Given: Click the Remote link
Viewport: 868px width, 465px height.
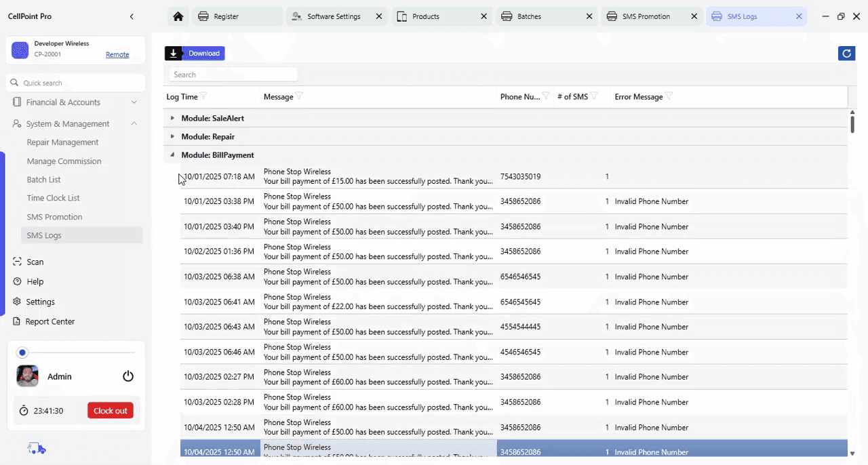Looking at the screenshot, I should pos(117,55).
